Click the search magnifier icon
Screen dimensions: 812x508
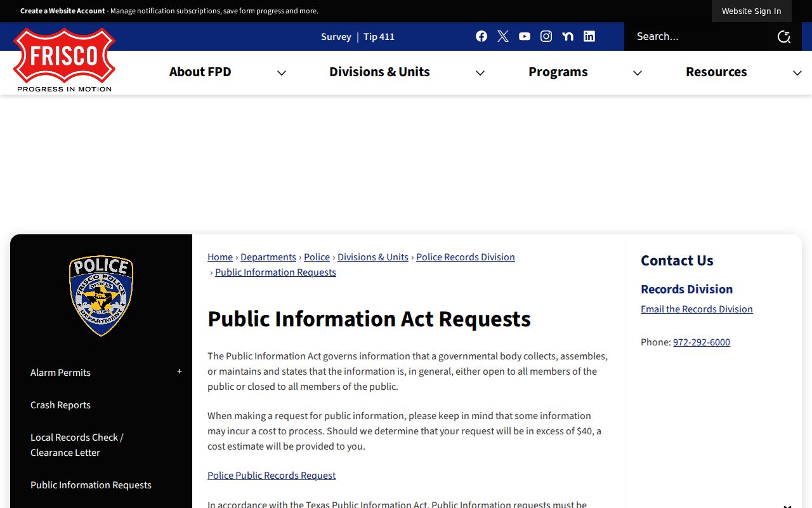(784, 37)
